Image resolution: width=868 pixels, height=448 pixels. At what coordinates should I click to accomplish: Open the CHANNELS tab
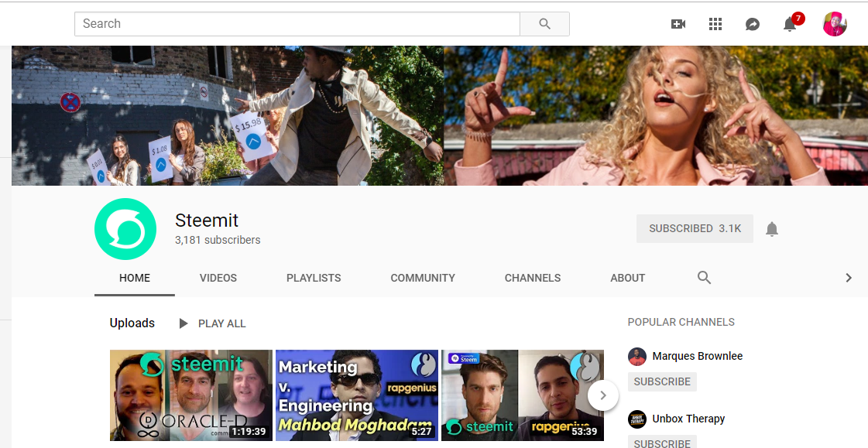(x=533, y=279)
